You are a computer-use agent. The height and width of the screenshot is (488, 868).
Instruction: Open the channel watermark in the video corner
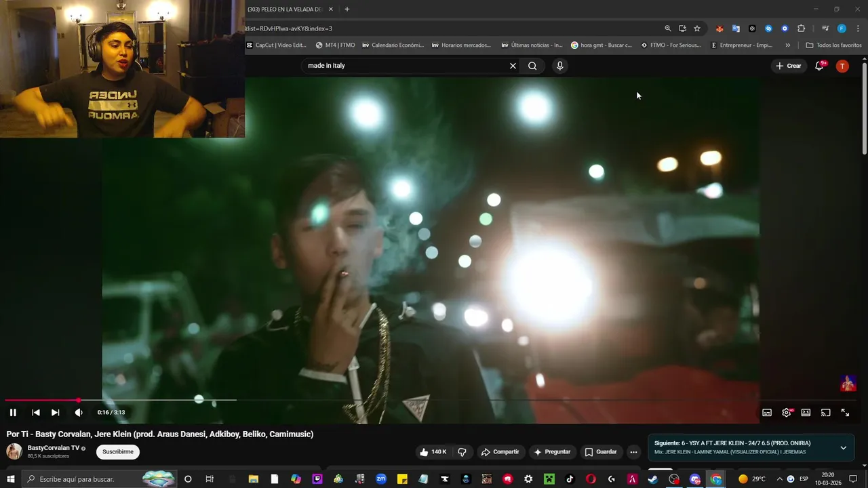(x=848, y=383)
